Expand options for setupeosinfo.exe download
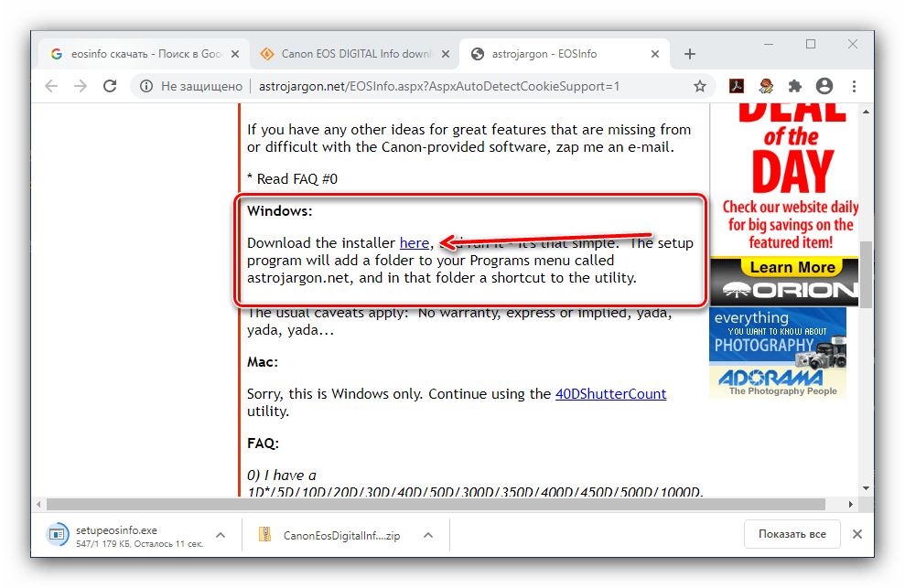905x588 pixels. (221, 534)
